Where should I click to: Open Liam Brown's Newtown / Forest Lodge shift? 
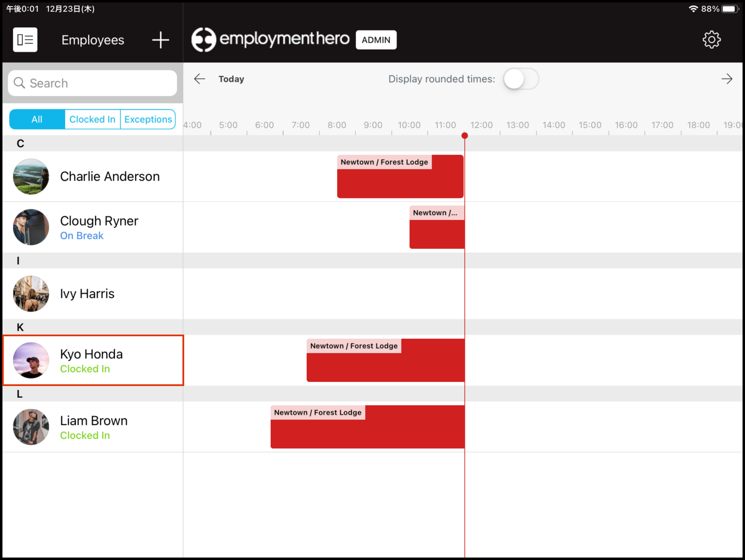367,427
